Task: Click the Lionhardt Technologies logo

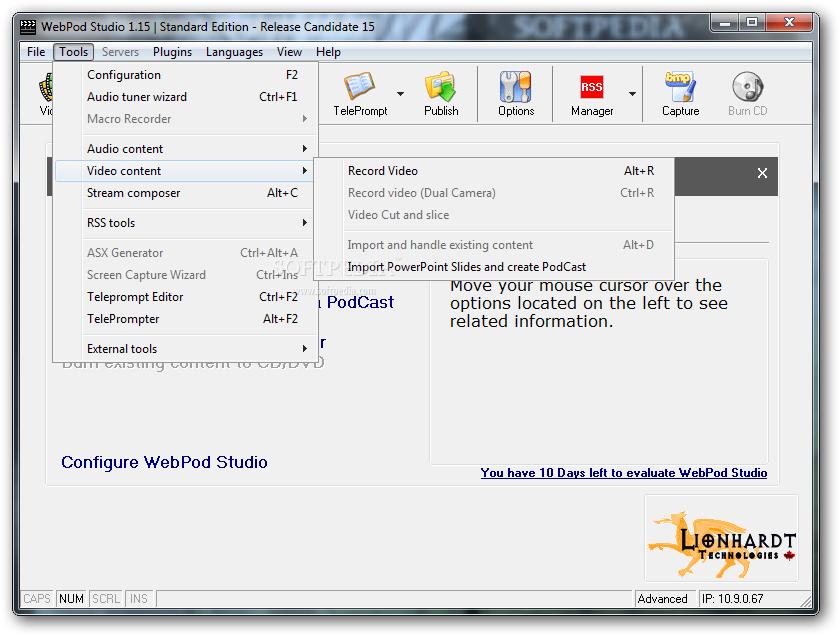Action: (x=722, y=538)
